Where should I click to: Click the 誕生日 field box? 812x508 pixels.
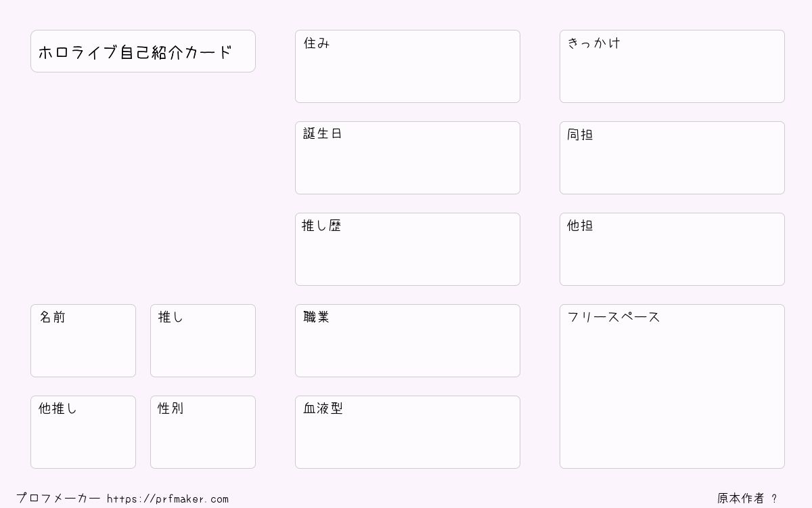click(407, 158)
